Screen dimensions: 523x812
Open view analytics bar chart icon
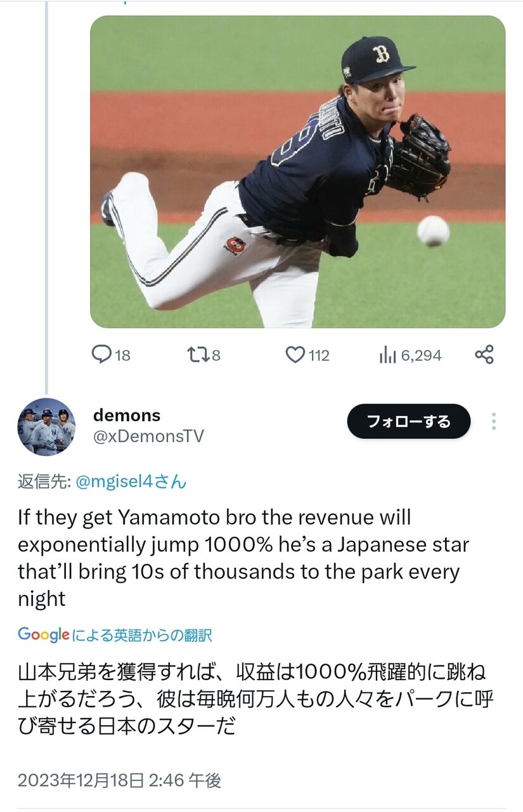[387, 355]
